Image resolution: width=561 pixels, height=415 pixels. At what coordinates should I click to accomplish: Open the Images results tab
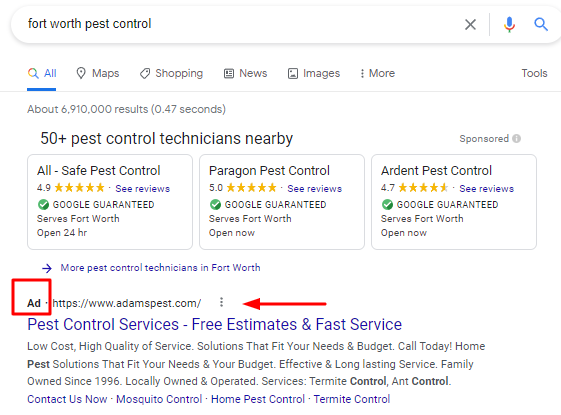pos(314,73)
